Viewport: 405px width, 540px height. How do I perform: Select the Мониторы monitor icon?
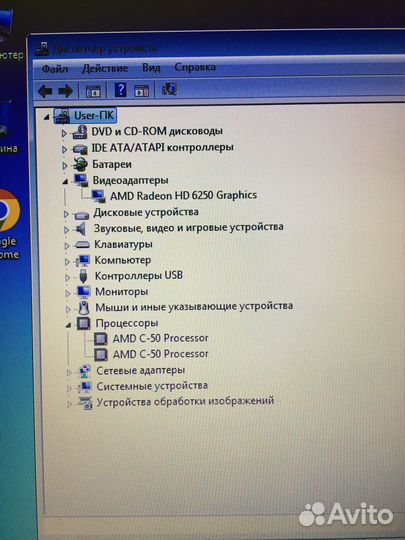84,292
